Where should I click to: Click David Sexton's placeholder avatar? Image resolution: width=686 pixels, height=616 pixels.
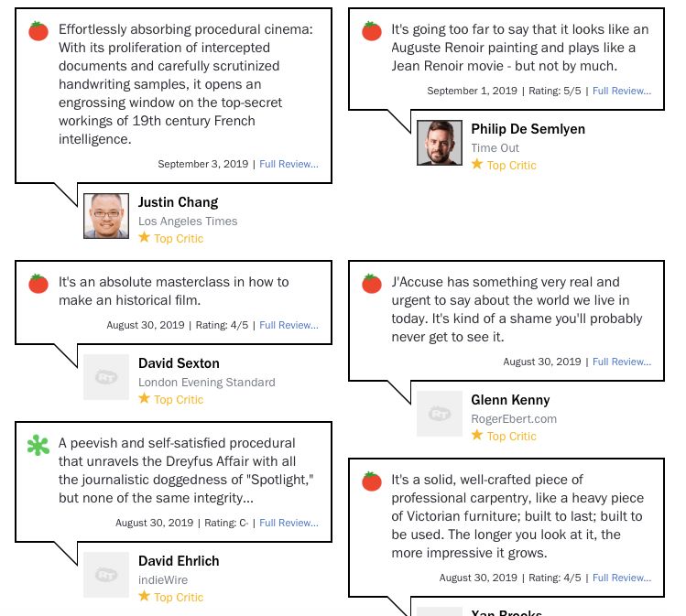pyautogui.click(x=106, y=377)
